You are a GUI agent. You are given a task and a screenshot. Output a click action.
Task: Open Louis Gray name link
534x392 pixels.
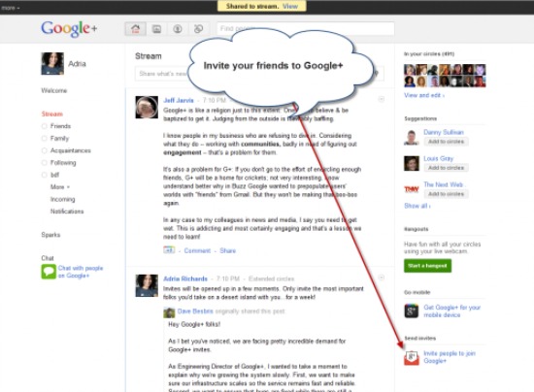(438, 158)
